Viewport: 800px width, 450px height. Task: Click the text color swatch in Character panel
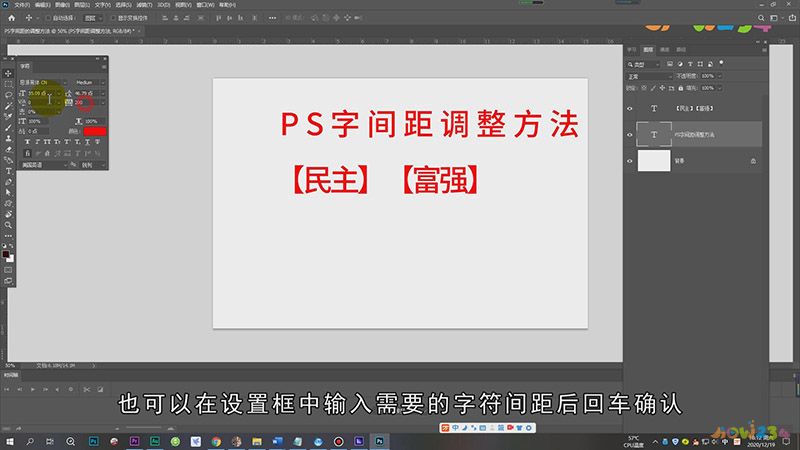95,132
